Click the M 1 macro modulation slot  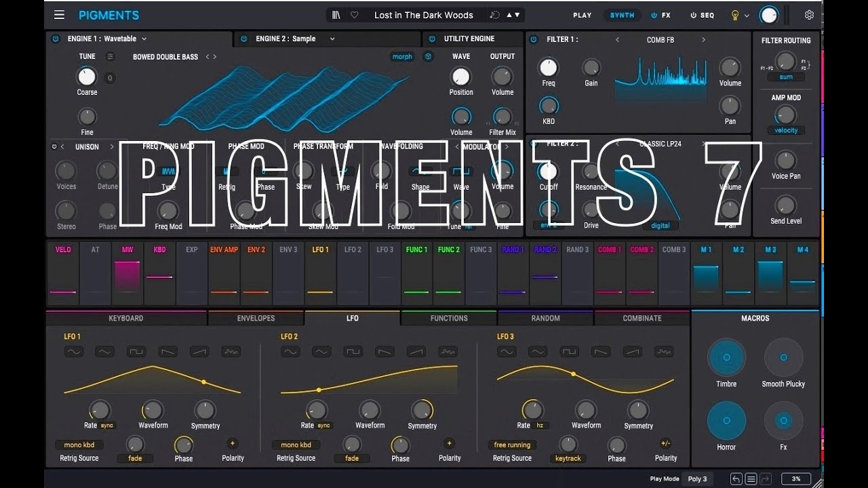coord(706,273)
